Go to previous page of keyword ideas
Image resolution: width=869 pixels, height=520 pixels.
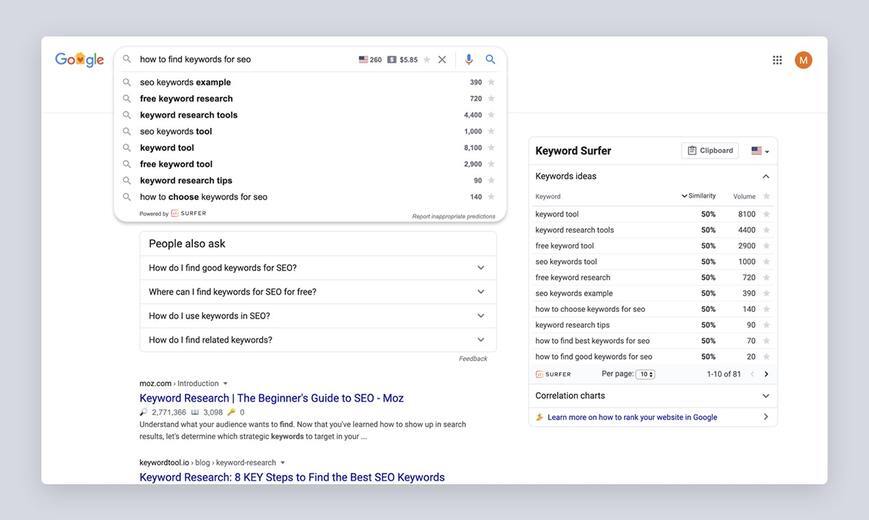tap(752, 374)
